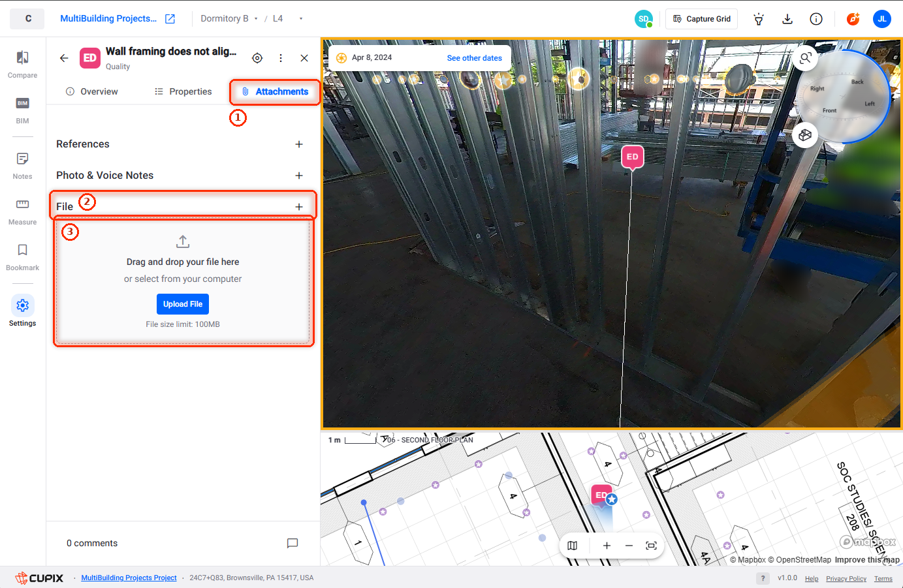Open the JL user avatar menu

[882, 19]
